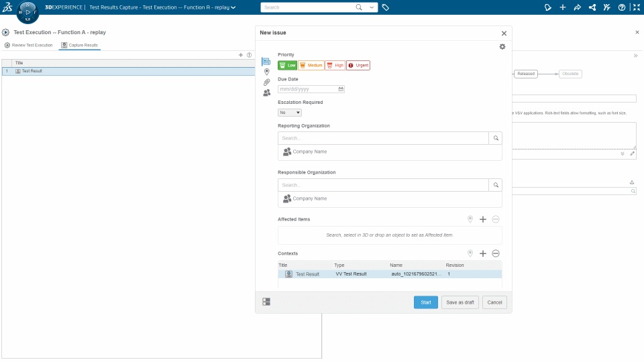Click the Reporting Organization search field

coord(383,138)
